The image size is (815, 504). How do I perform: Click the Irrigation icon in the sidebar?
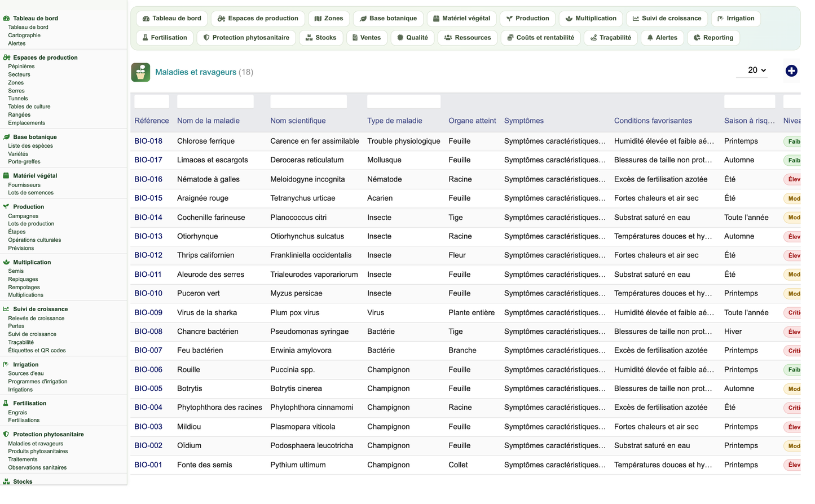[x=6, y=365]
